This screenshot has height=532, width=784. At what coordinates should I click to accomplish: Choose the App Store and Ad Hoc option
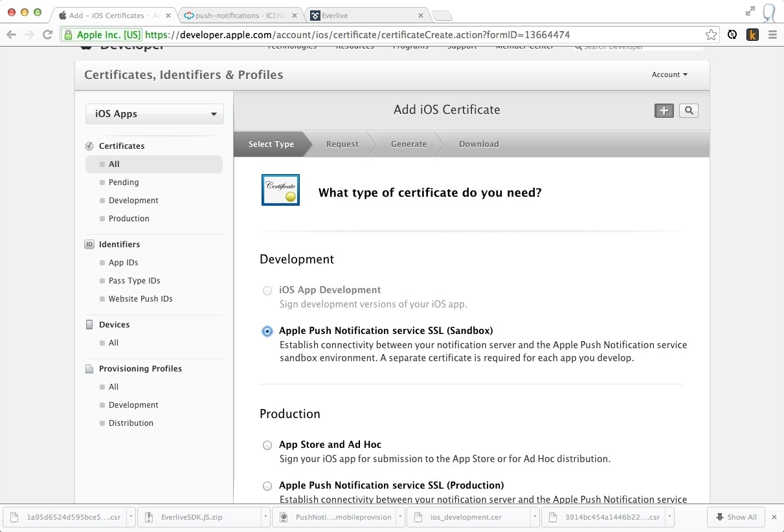(267, 445)
